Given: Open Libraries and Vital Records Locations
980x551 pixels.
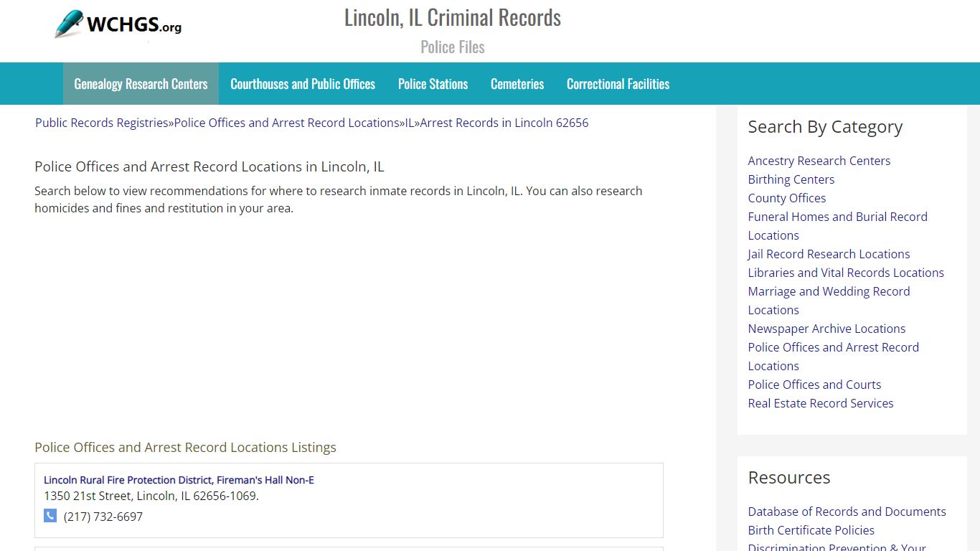Looking at the screenshot, I should 846,273.
